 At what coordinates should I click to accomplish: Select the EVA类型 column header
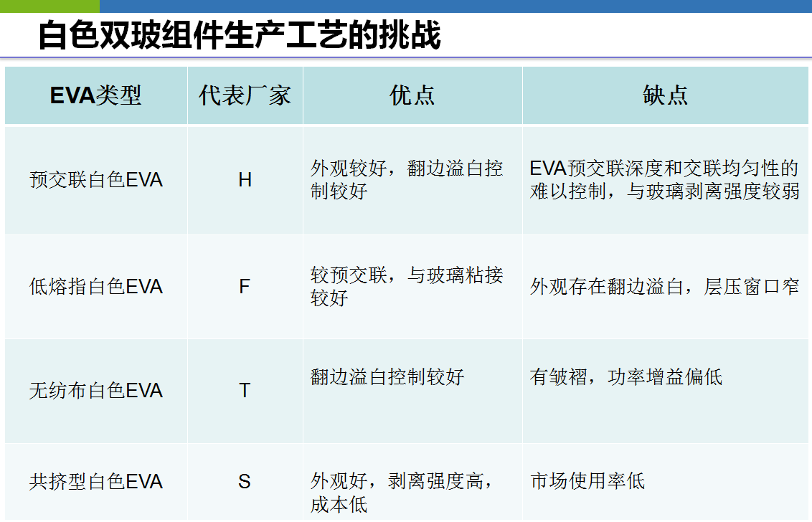click(95, 95)
